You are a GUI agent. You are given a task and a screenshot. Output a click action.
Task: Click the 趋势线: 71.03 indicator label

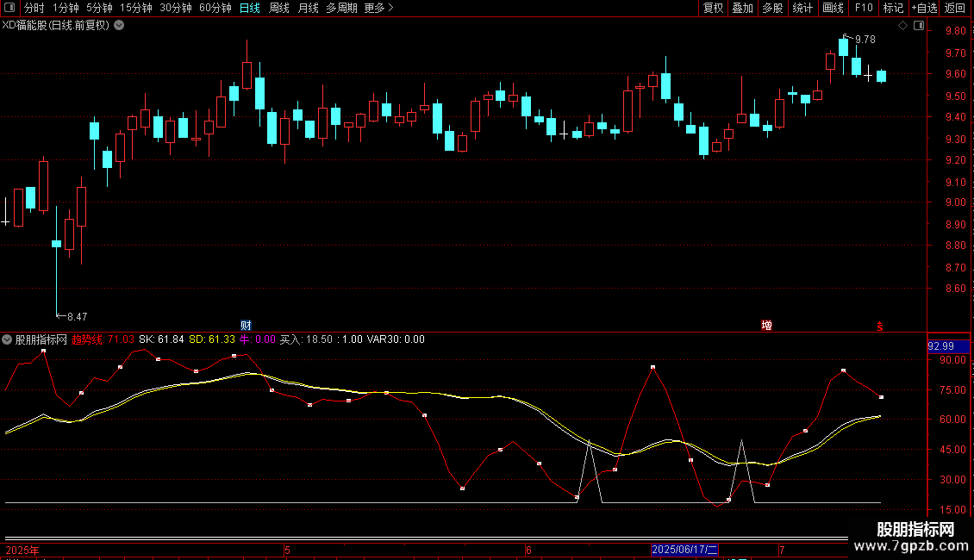click(x=103, y=339)
